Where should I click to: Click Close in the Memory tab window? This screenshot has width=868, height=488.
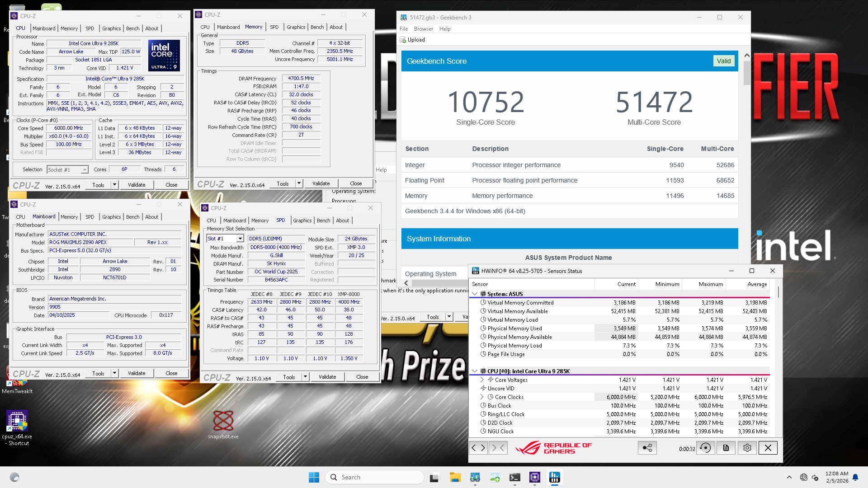click(356, 183)
